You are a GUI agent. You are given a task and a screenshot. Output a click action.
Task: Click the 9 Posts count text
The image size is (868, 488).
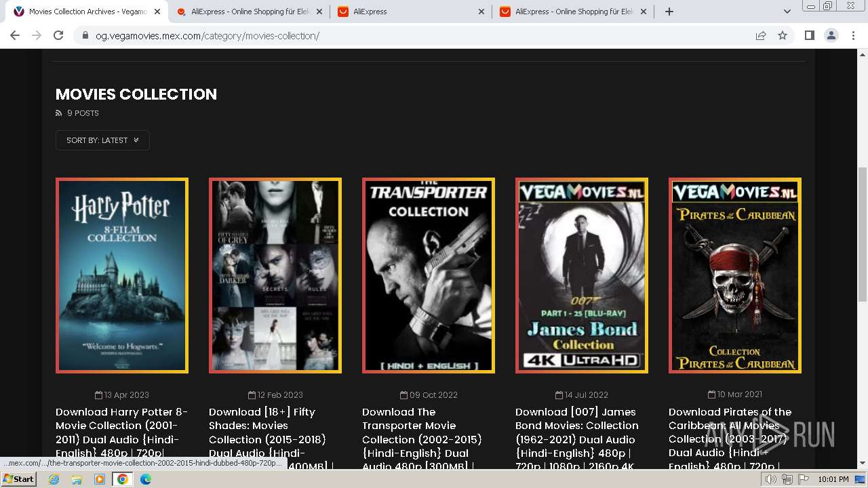pos(83,113)
